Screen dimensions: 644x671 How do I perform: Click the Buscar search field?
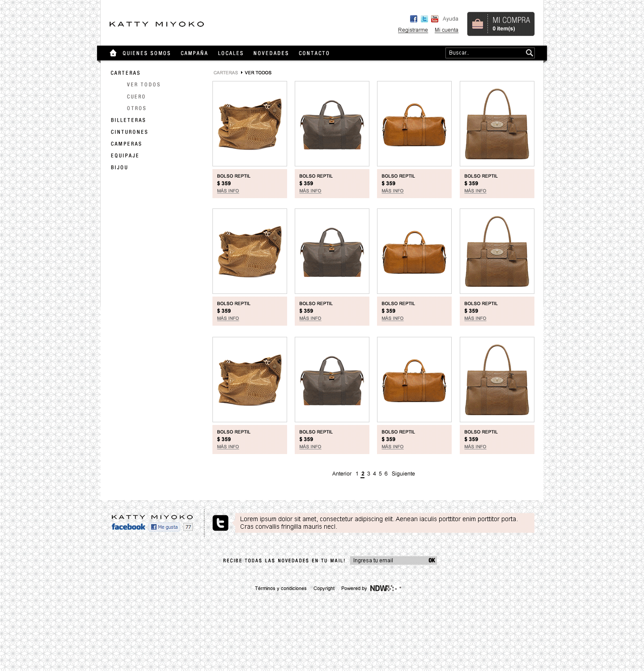coord(485,53)
